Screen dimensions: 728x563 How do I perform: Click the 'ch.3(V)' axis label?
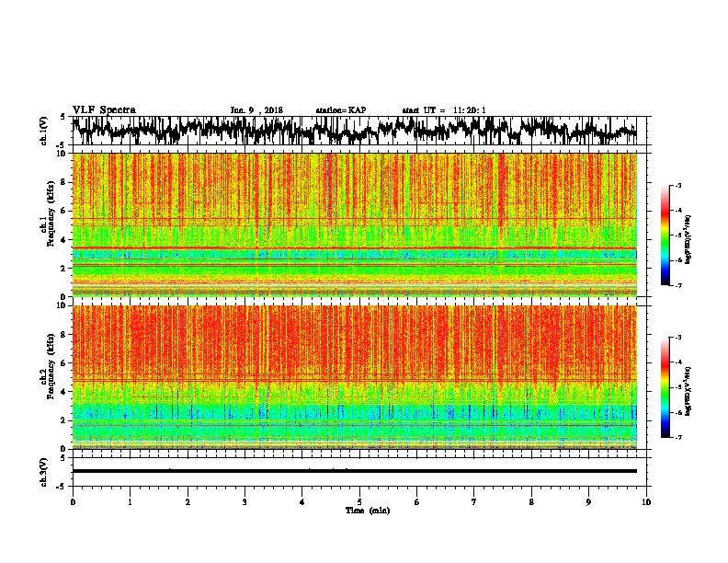pos(44,472)
